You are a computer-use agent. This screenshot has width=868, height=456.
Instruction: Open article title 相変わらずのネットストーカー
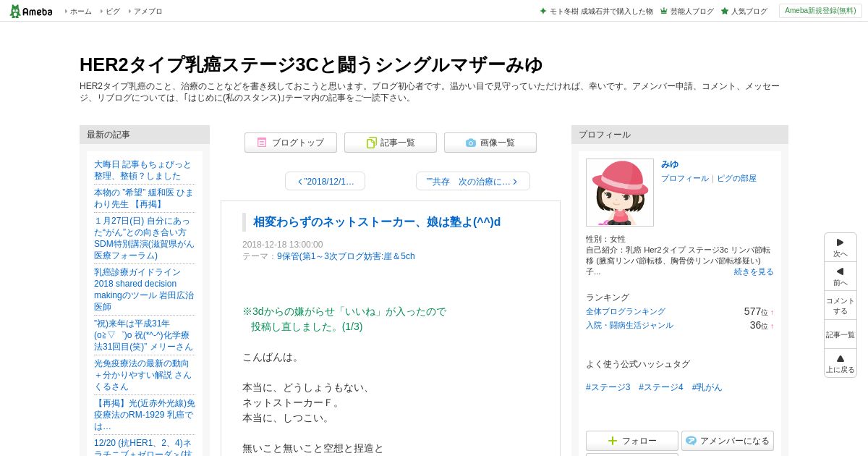click(377, 221)
